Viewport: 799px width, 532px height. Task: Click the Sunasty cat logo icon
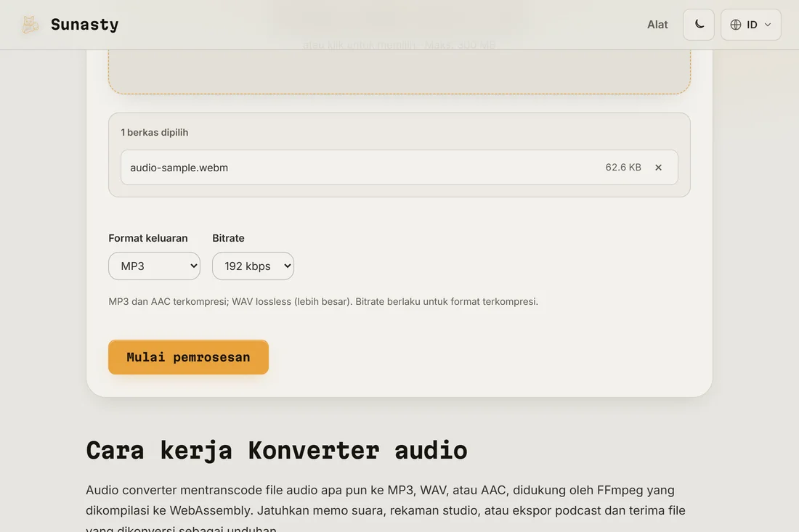pos(30,25)
